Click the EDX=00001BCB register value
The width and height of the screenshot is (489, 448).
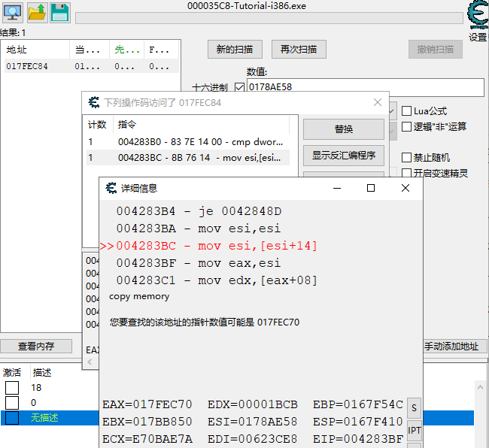click(x=253, y=404)
